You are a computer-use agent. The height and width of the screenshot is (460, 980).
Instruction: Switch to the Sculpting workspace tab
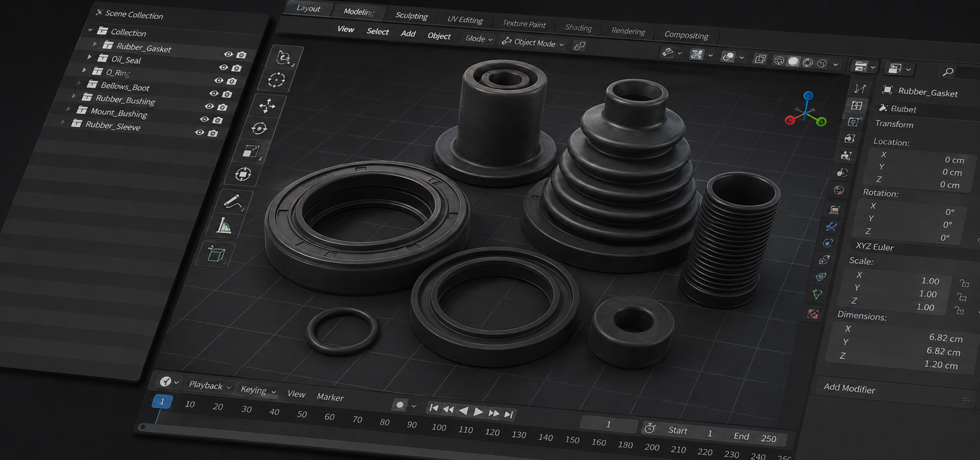[x=411, y=16]
